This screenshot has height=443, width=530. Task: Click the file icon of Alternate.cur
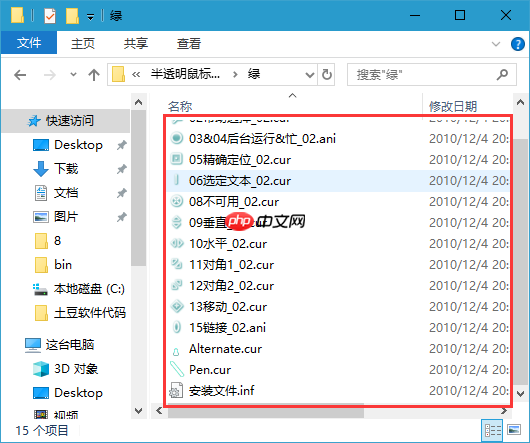click(176, 352)
